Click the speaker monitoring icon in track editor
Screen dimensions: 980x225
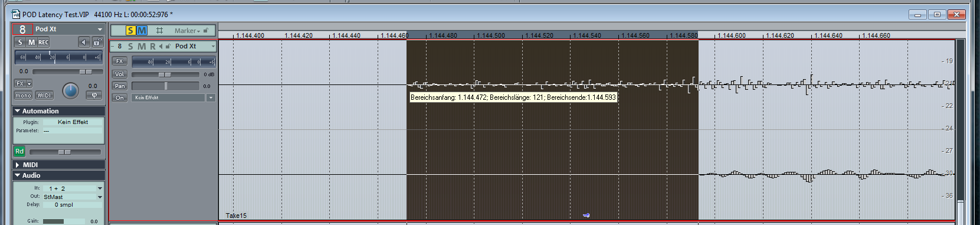point(84,42)
